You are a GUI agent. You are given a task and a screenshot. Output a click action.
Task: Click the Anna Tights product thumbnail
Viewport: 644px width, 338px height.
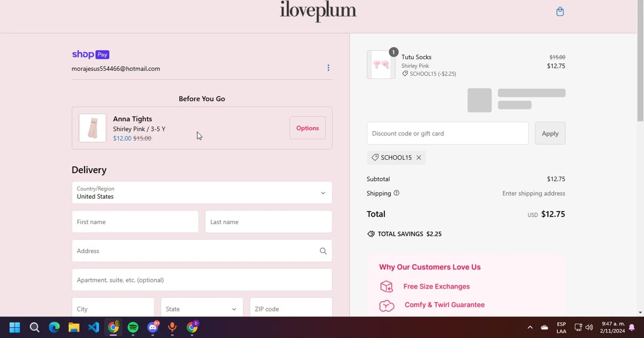click(x=93, y=128)
